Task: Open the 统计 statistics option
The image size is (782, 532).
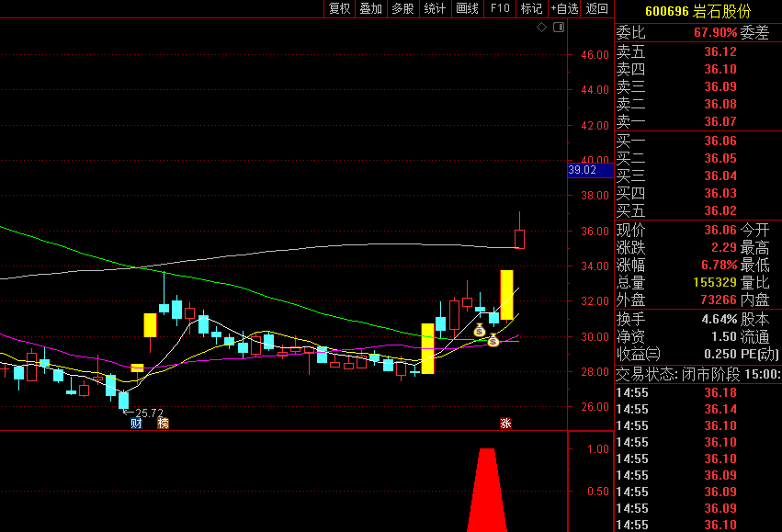Action: pos(435,9)
